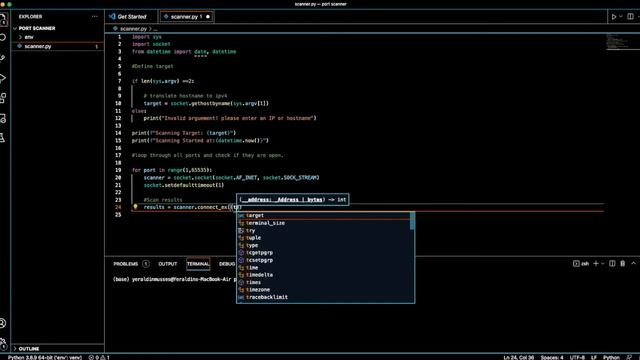
Task: Create a new terminal with plus icon
Action: click(596, 264)
